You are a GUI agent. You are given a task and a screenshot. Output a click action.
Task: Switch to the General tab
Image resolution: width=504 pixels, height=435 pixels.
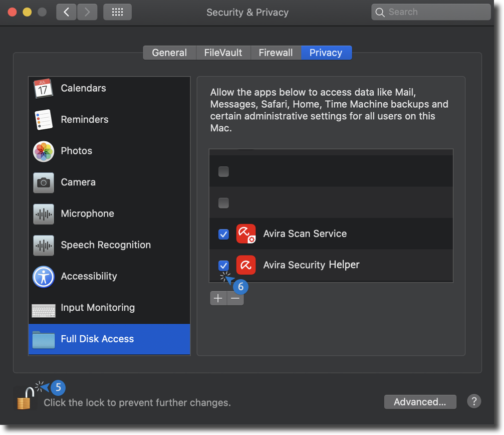pos(169,53)
